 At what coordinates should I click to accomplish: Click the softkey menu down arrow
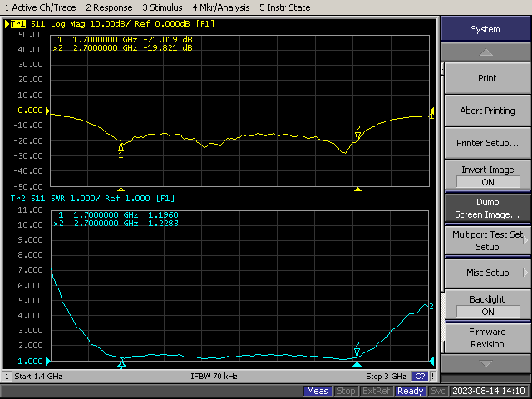click(485, 364)
